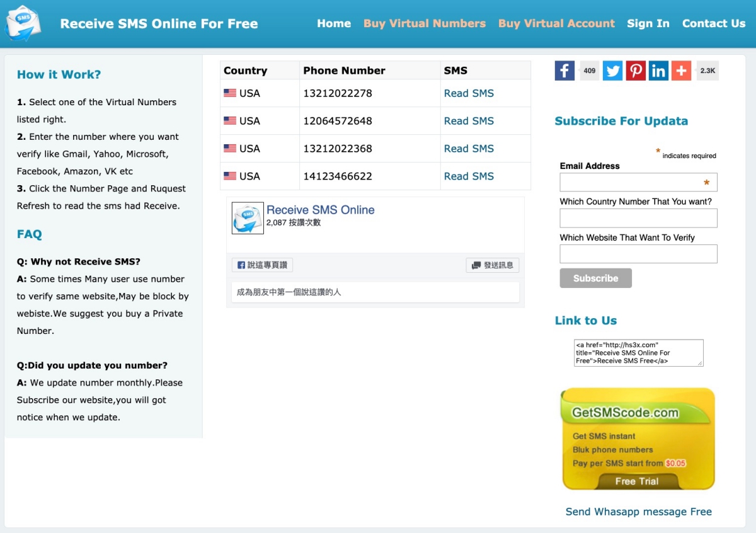Focus the Email Address input field
Screen dimensions: 756x533
tap(638, 182)
